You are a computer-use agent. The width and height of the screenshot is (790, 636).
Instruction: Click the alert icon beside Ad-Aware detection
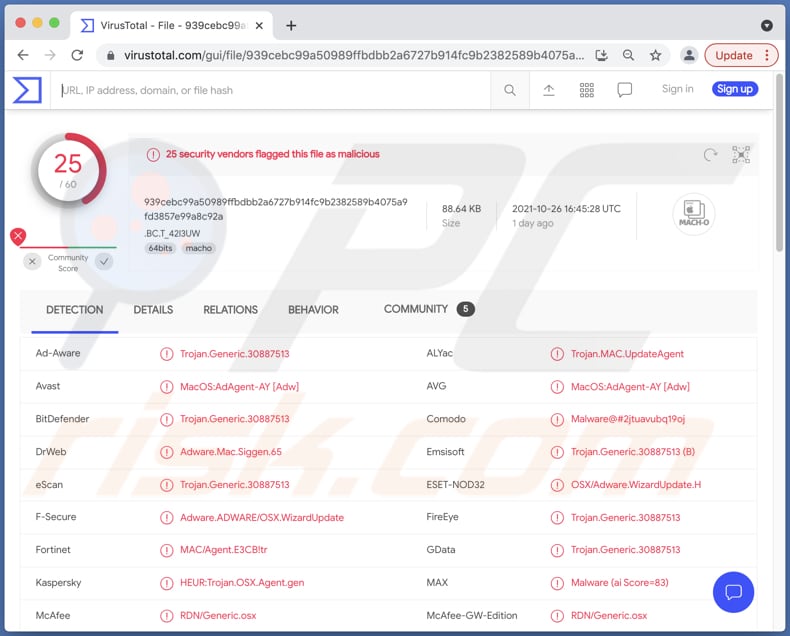(166, 354)
